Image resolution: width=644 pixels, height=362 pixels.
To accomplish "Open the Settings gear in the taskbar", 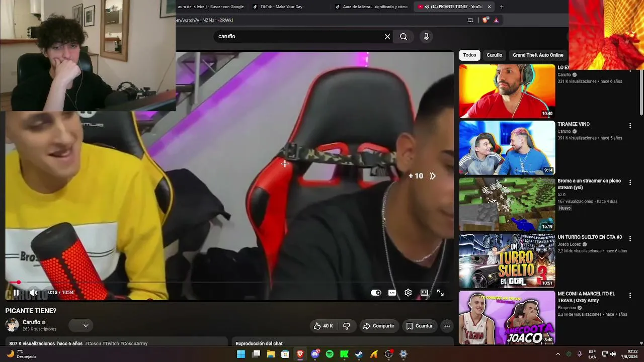I will click(x=403, y=354).
